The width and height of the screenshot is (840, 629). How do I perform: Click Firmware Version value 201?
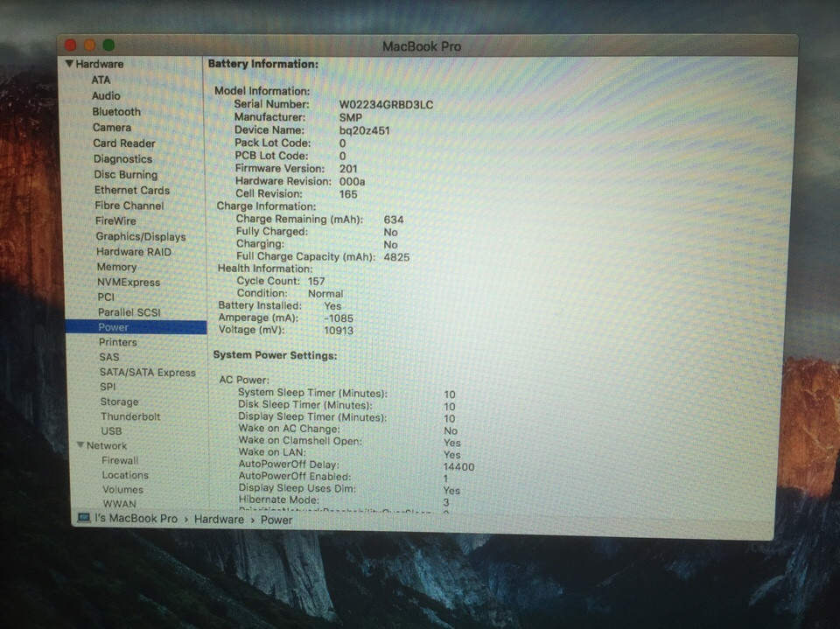(x=348, y=168)
